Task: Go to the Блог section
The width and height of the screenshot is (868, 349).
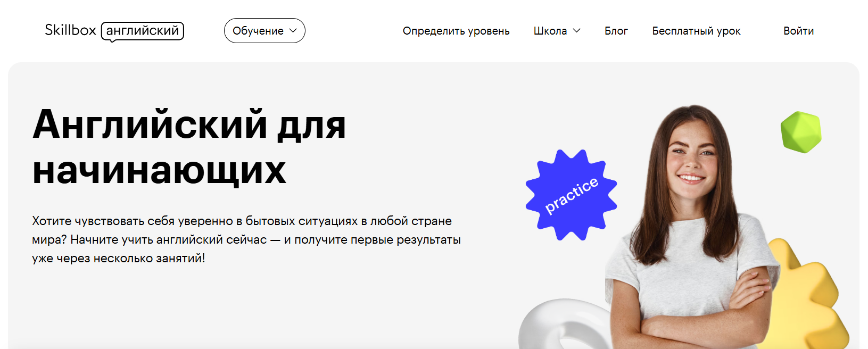Action: (616, 31)
